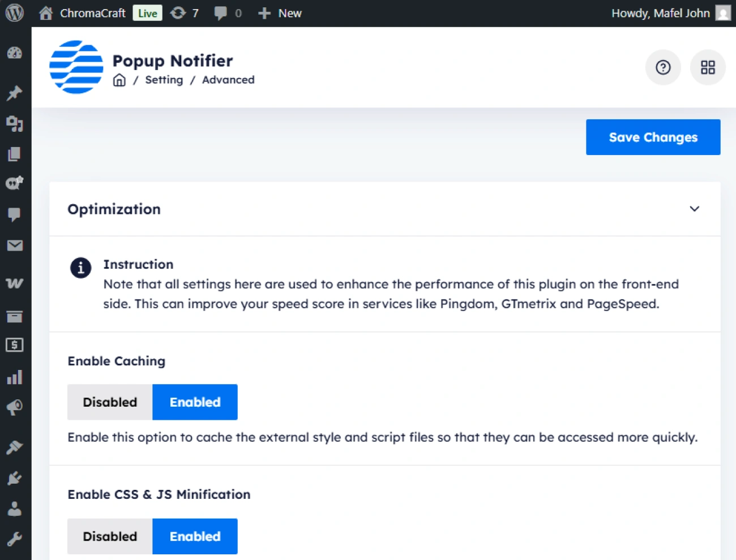Open the Users person icon
This screenshot has height=560, width=736.
(15, 509)
